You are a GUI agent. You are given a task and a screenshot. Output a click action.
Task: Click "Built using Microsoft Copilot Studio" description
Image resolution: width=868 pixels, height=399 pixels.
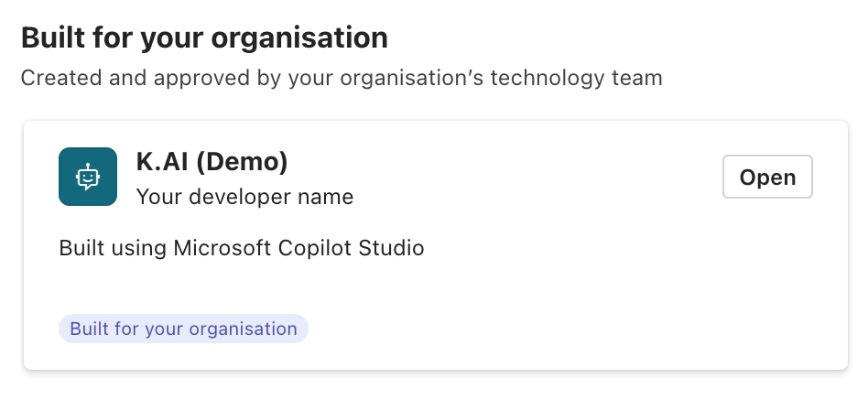242,248
